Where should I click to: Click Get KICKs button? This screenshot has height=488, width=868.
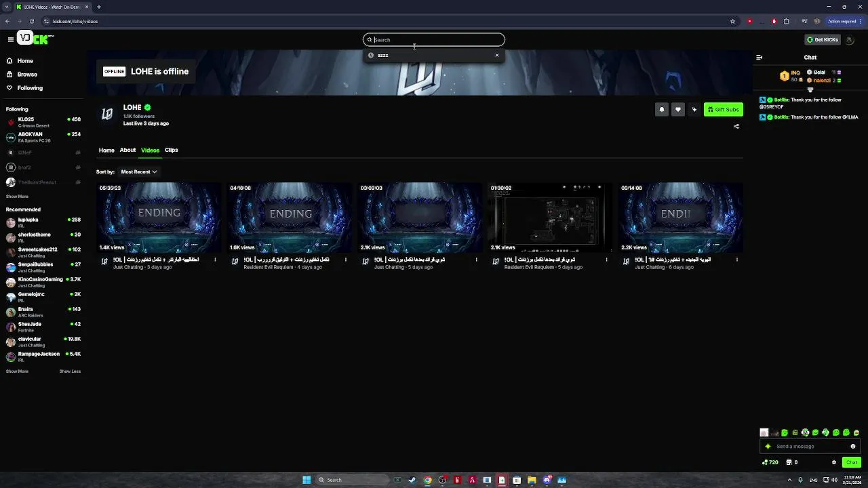pos(823,39)
